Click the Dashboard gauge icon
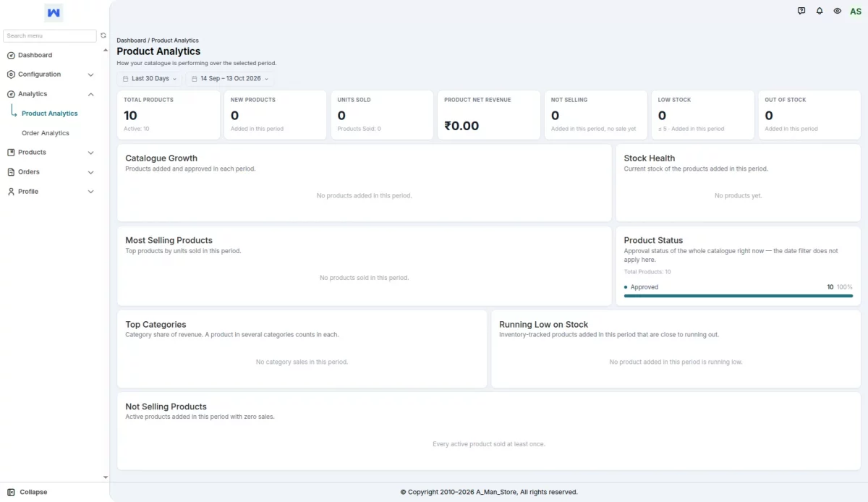The image size is (868, 502). click(x=11, y=55)
